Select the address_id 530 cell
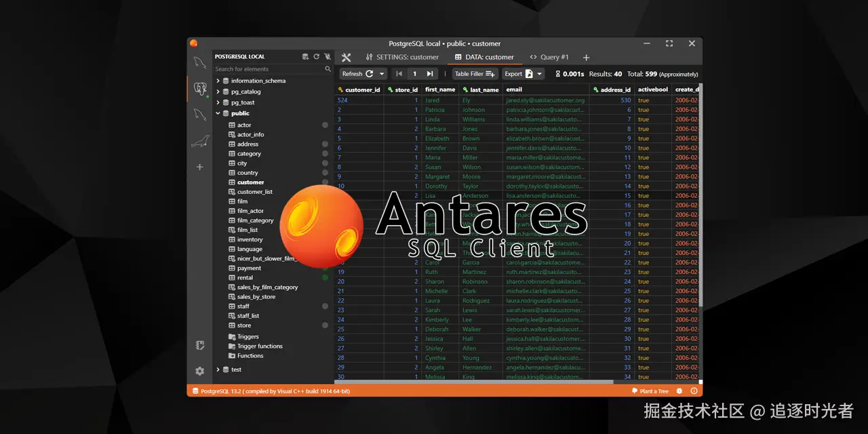The height and width of the screenshot is (434, 868). pos(612,100)
